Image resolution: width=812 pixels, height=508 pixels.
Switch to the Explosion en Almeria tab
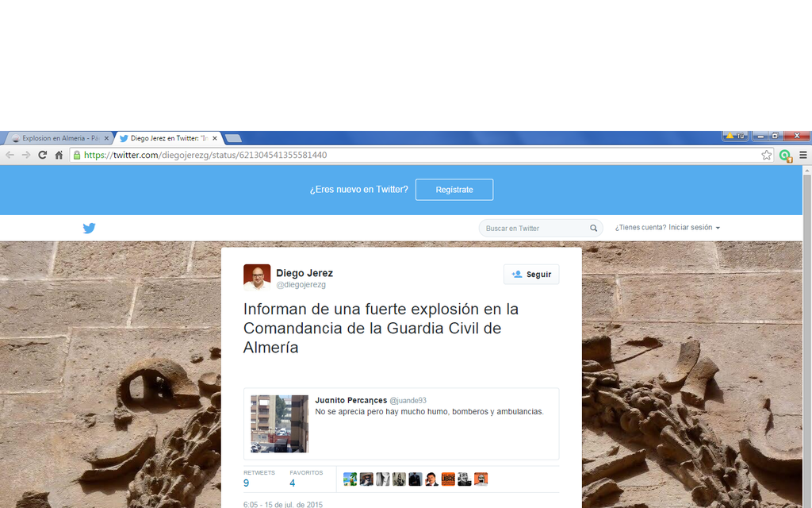pyautogui.click(x=59, y=138)
